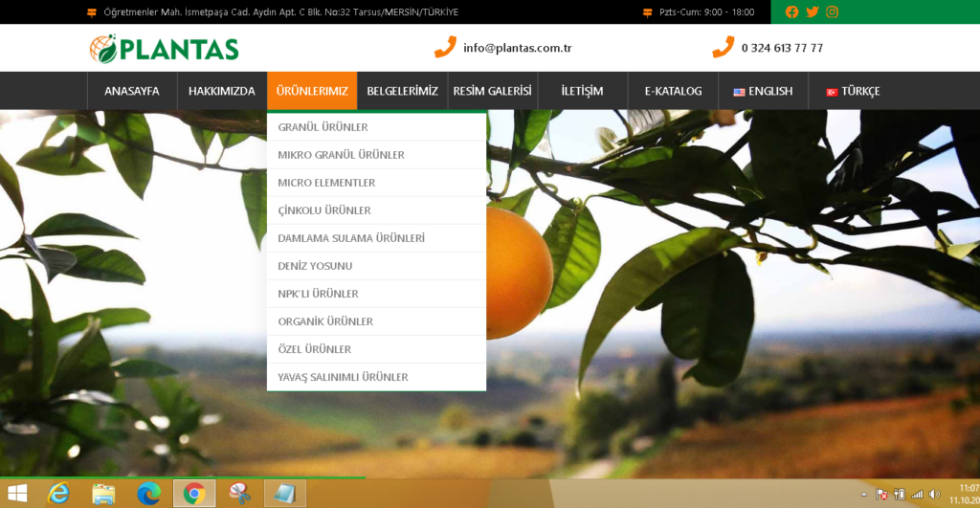This screenshot has width=980, height=508.
Task: Switch site language to ENGLISH
Action: click(x=763, y=91)
